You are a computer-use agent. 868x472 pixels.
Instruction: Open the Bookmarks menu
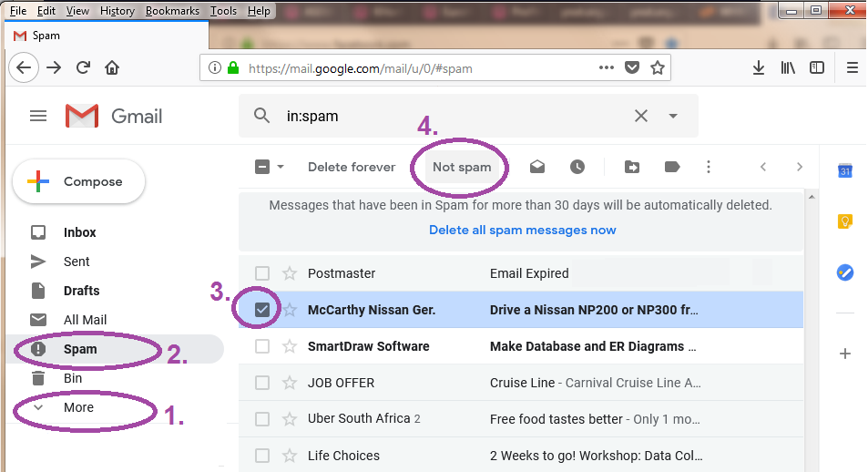(172, 11)
